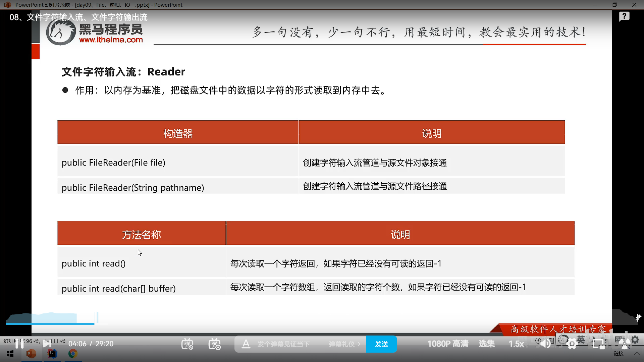The height and width of the screenshot is (362, 644).
Task: Enable picture-in-picture mode
Action: [x=598, y=344]
